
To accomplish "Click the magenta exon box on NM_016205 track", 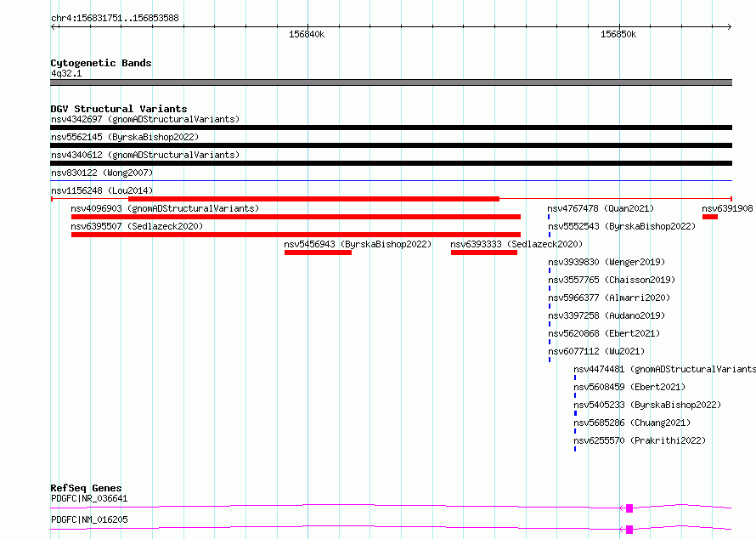I will 629,530.
